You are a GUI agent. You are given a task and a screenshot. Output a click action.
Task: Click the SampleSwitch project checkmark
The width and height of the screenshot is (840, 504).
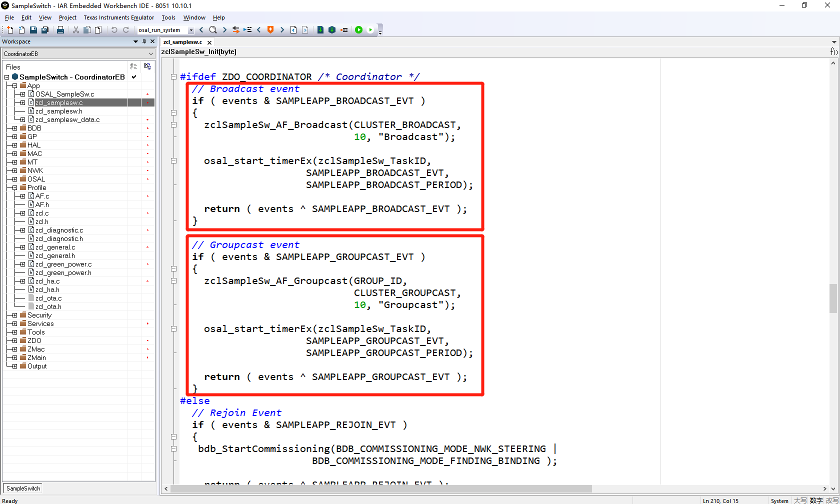133,77
